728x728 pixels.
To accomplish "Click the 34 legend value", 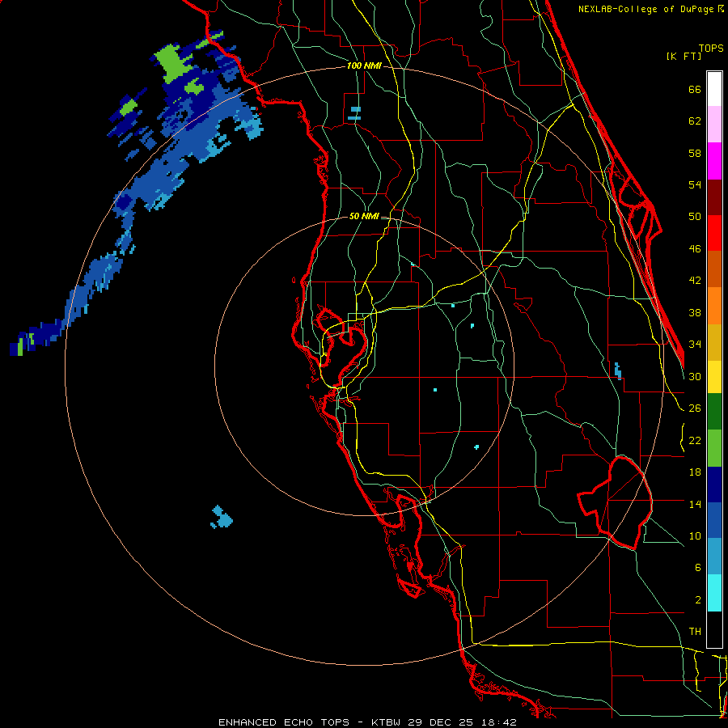I will (695, 344).
